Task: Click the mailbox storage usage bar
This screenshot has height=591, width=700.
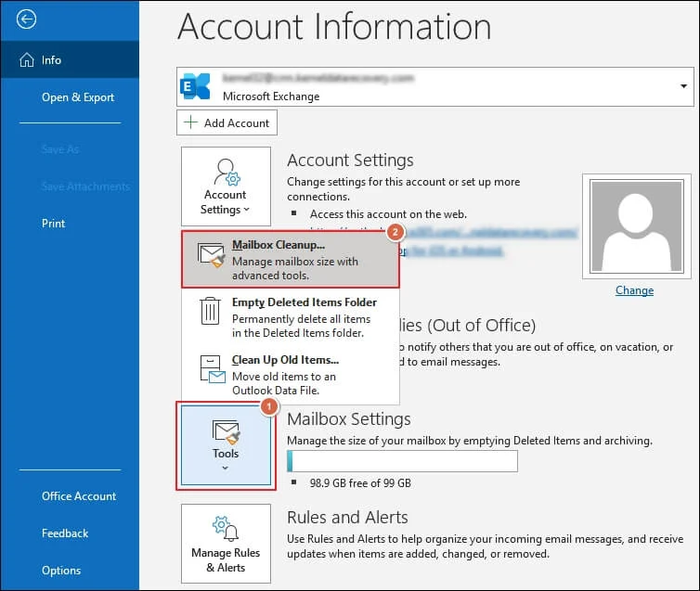Action: tap(402, 461)
